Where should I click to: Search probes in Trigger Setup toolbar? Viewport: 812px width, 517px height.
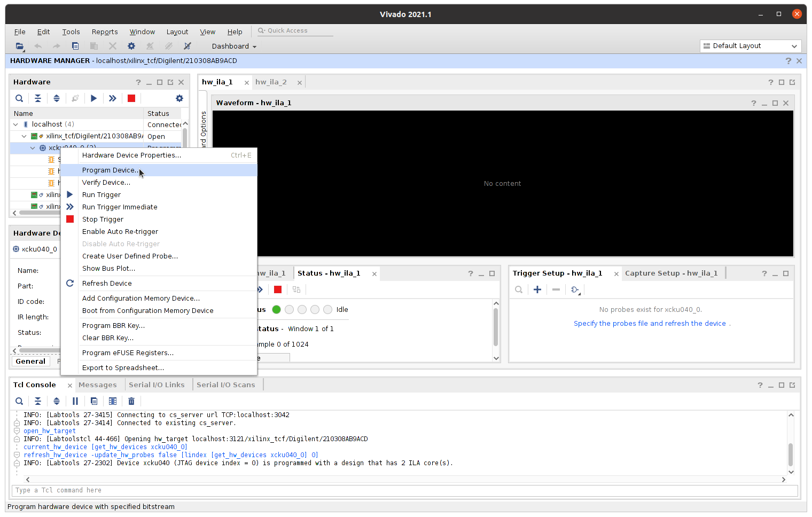coord(519,289)
